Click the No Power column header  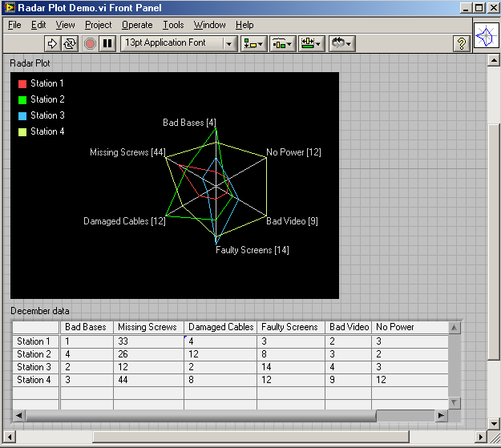[410, 327]
